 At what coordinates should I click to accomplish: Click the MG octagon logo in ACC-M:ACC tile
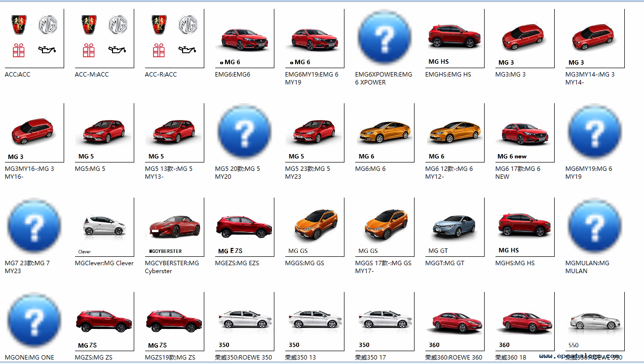coord(116,24)
